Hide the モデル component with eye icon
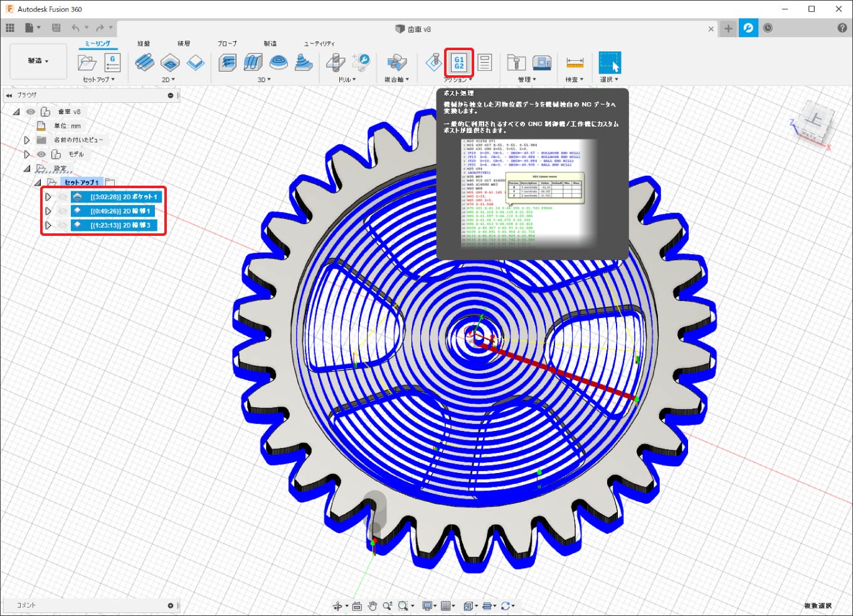Image resolution: width=853 pixels, height=616 pixels. coord(41,154)
